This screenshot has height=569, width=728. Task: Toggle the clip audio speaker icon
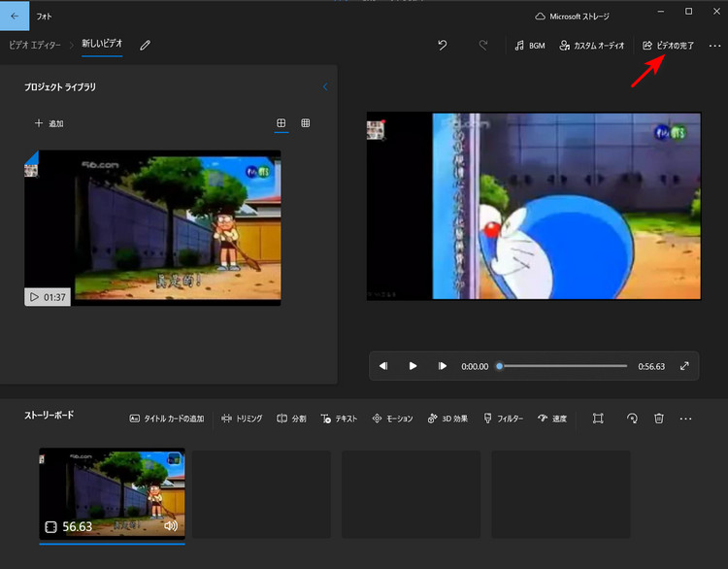tap(172, 526)
